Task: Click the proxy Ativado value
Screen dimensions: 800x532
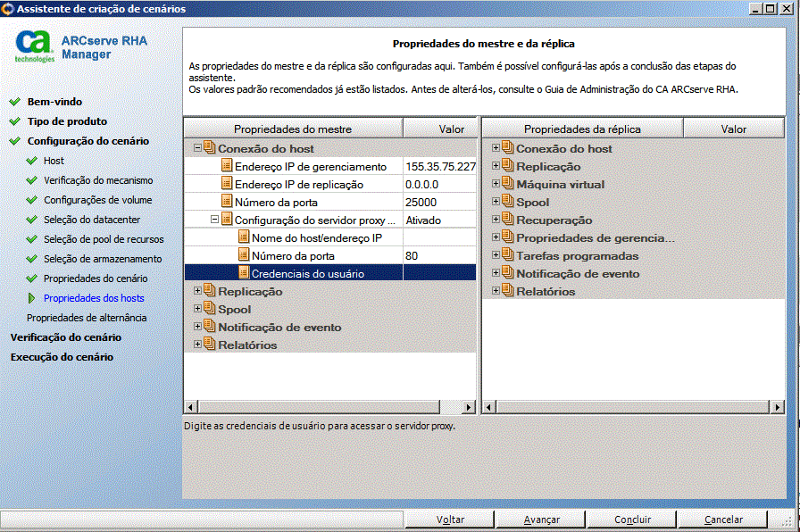Action: [423, 220]
